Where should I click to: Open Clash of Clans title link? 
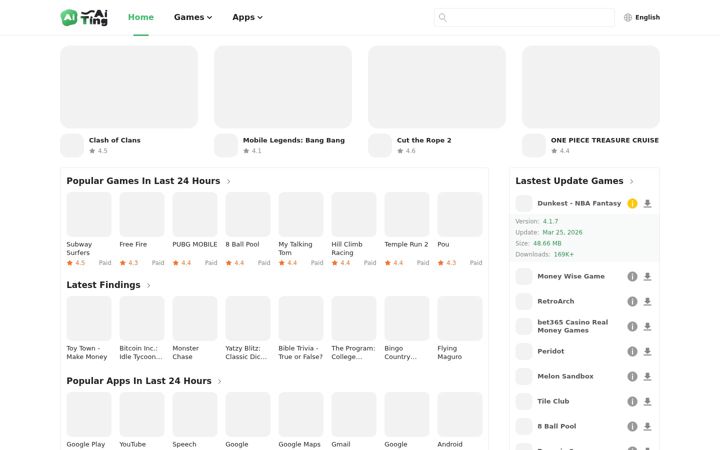[x=115, y=141]
